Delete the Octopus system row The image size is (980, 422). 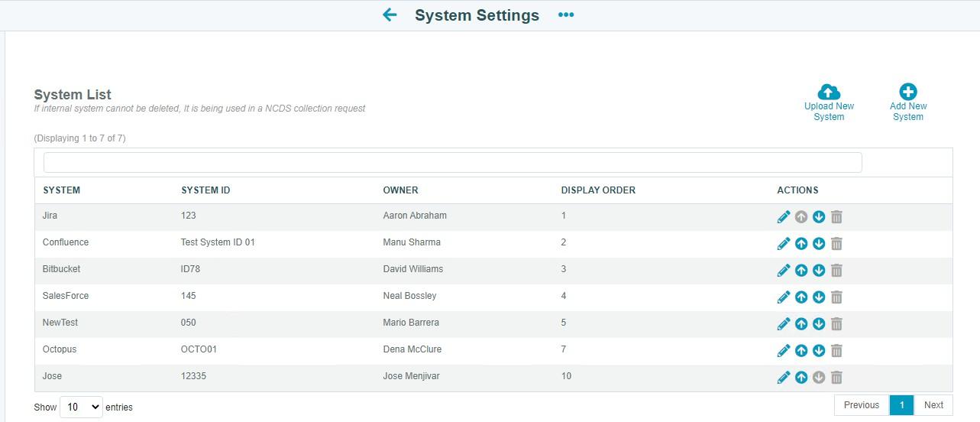(836, 351)
